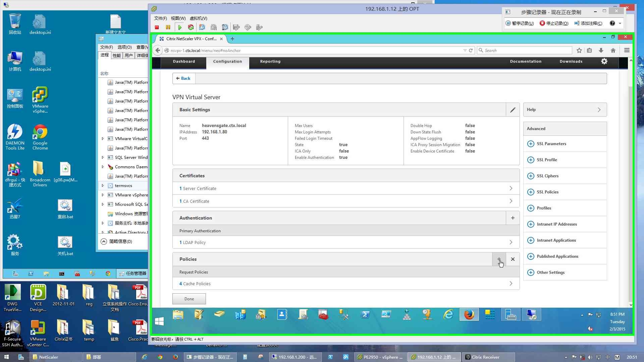Edit Basic Settings with pencil icon

pyautogui.click(x=513, y=110)
